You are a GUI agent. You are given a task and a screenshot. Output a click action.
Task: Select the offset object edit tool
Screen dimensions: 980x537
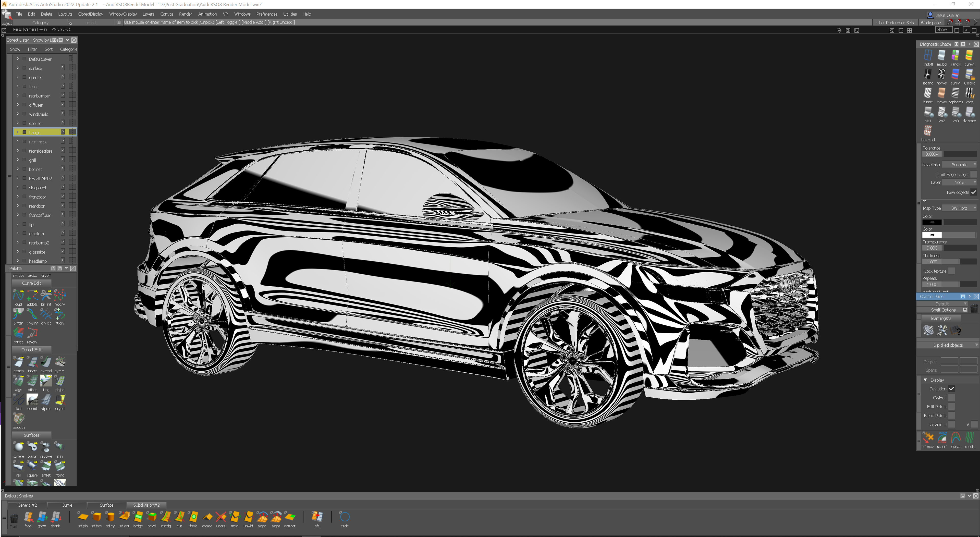click(32, 381)
